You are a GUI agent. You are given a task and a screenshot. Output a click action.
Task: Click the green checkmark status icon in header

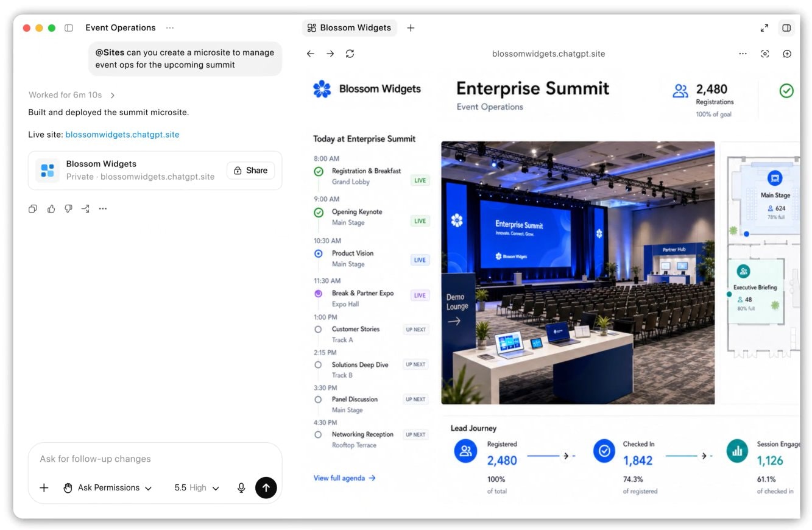click(x=786, y=91)
